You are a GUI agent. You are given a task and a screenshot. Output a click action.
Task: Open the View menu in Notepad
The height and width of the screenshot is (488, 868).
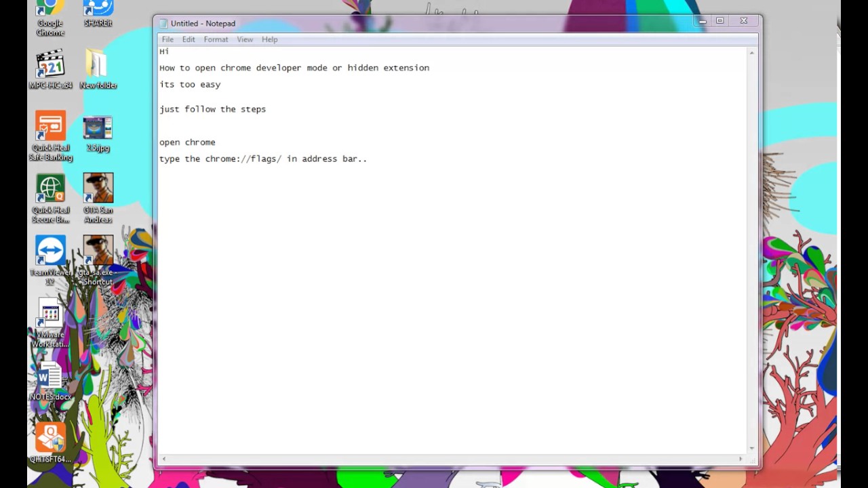coord(245,39)
